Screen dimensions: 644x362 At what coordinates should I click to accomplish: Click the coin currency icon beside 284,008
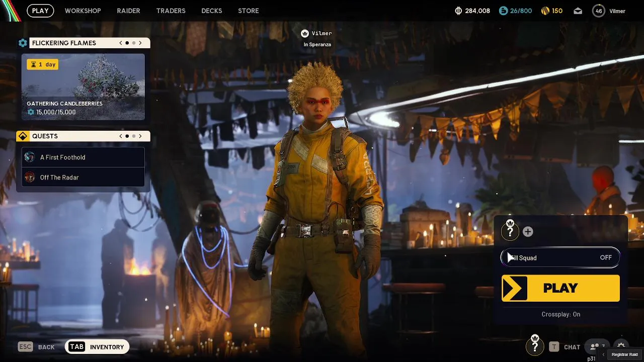pyautogui.click(x=458, y=11)
